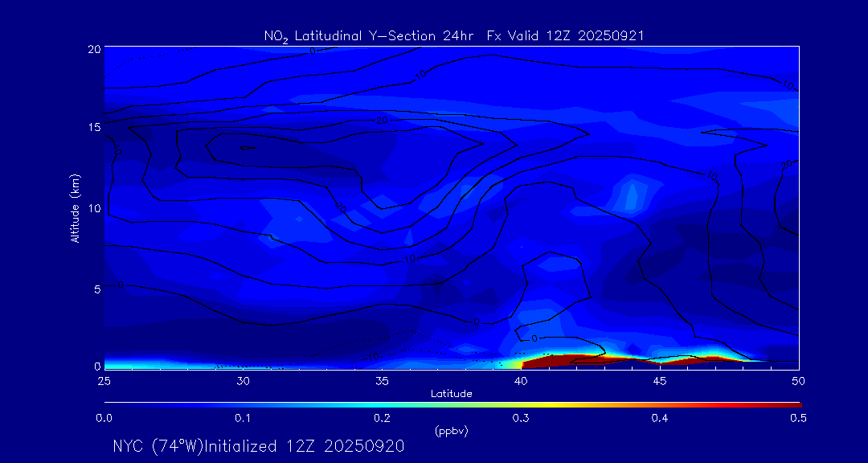This screenshot has height=463, width=868.
Task: Click the NO2 Latitudinal Y-Section plot title
Action: click(x=453, y=35)
